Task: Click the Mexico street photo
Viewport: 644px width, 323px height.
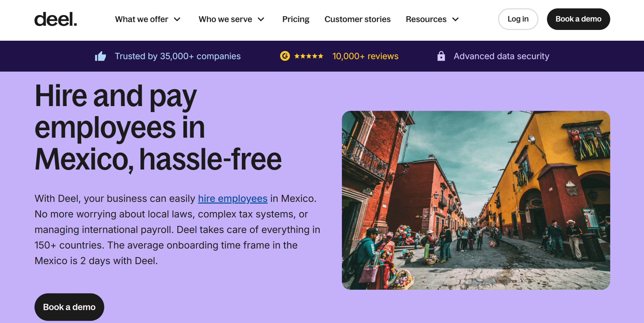Action: 476,200
